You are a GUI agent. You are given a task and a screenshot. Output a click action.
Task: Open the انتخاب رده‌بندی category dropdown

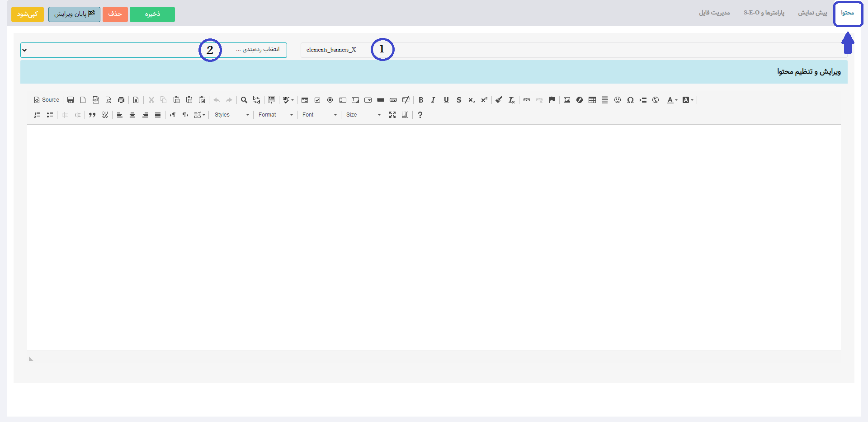154,50
